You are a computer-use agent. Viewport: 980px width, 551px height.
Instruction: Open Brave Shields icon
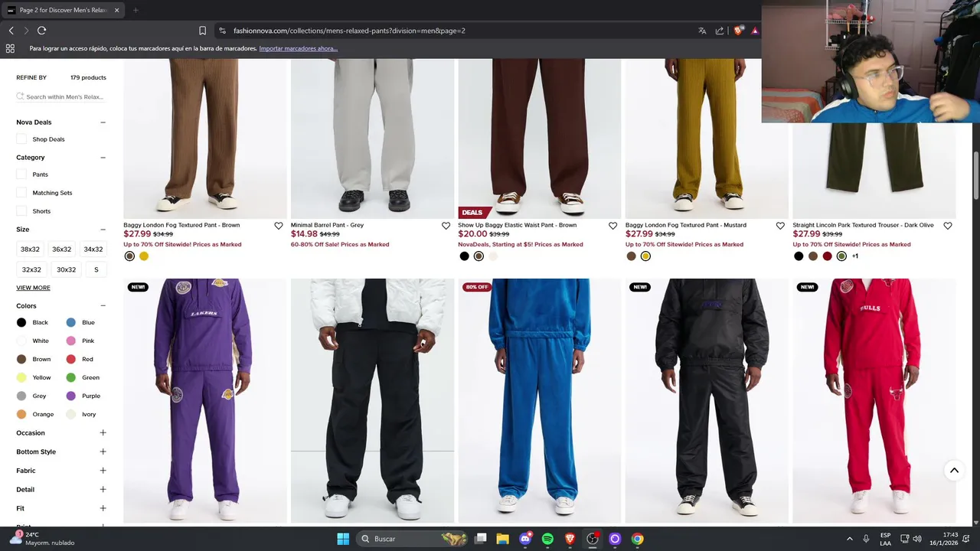[x=738, y=31]
